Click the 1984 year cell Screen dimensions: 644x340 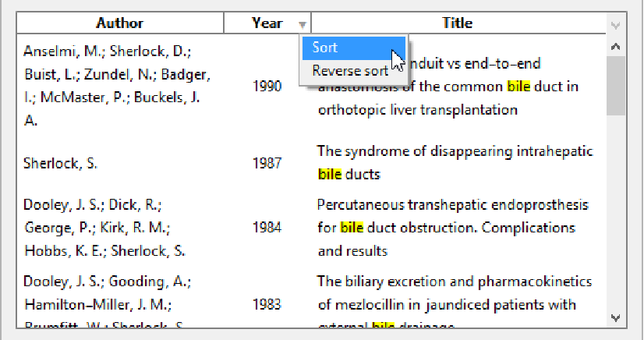pyautogui.click(x=267, y=228)
